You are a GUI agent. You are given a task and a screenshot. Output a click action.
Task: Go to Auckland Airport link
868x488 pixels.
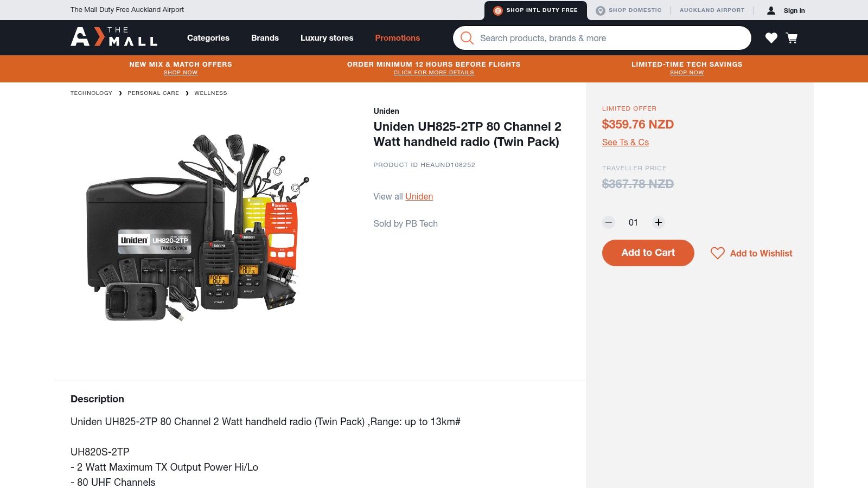[x=712, y=10]
